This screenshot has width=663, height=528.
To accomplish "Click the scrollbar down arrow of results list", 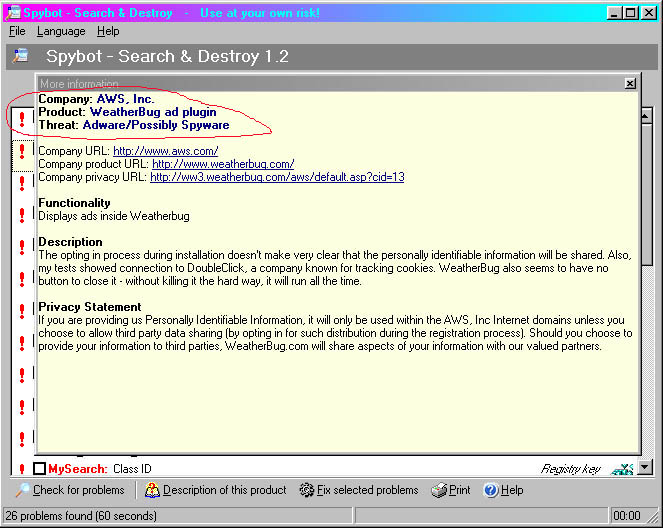I will coord(646,467).
